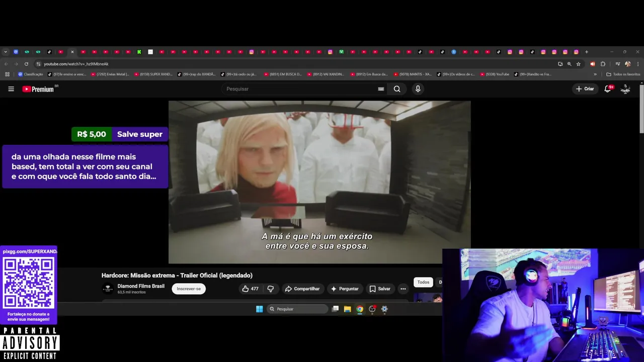The height and width of the screenshot is (362, 644).
Task: Open Task View on taskbar
Action: click(335, 309)
